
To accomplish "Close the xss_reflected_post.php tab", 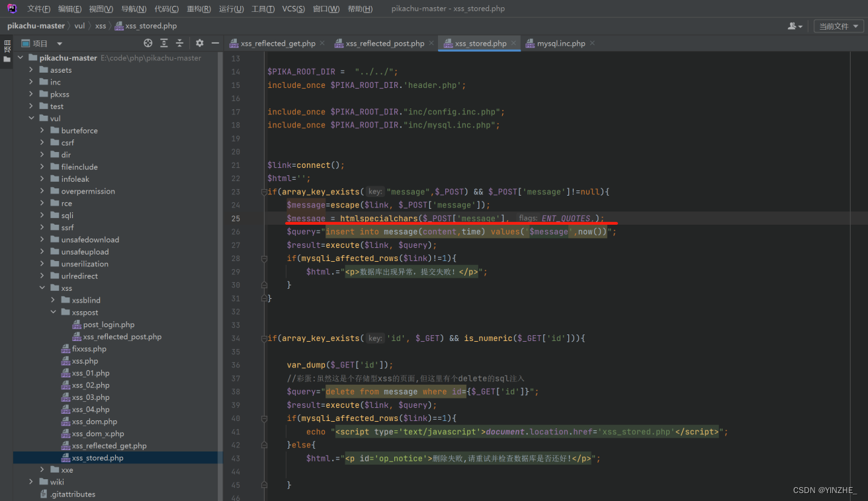I will 431,43.
